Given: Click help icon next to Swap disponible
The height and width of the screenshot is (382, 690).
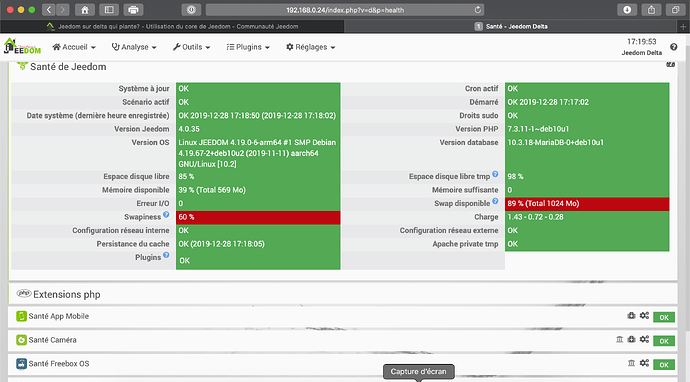Looking at the screenshot, I should (x=495, y=201).
